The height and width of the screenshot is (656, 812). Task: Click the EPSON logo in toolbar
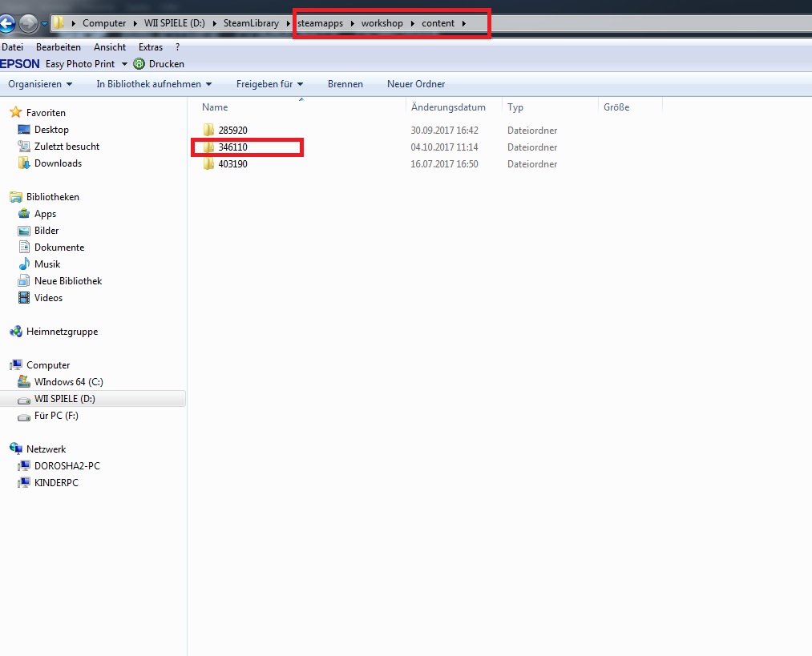click(x=20, y=63)
